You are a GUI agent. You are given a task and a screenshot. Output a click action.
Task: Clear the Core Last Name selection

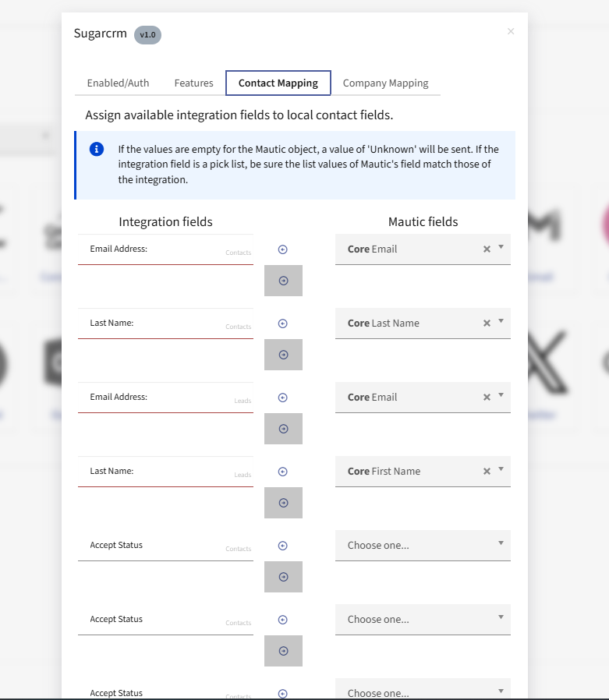[487, 323]
